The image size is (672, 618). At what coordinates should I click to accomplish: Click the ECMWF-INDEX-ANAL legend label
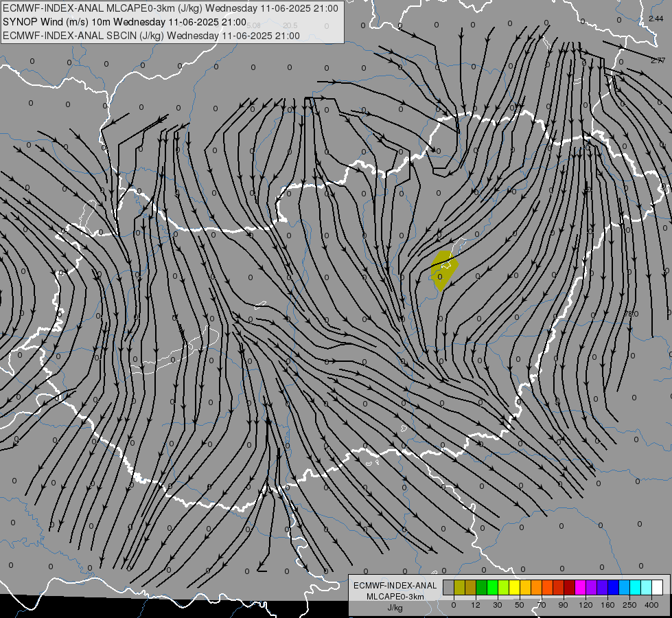point(395,586)
